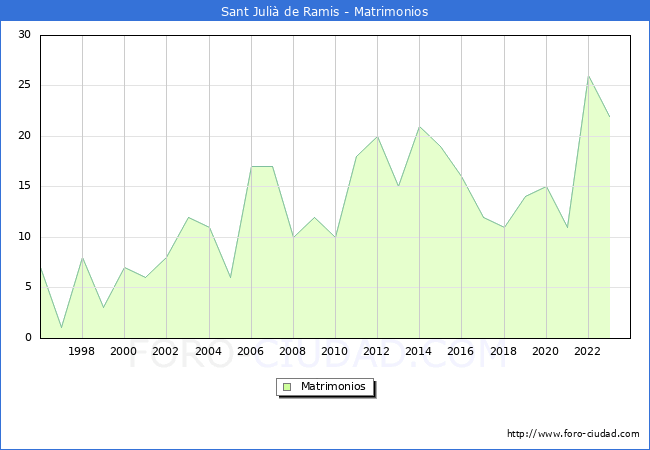Click the y-axis label 15
The height and width of the screenshot is (450, 650).
pos(24,186)
